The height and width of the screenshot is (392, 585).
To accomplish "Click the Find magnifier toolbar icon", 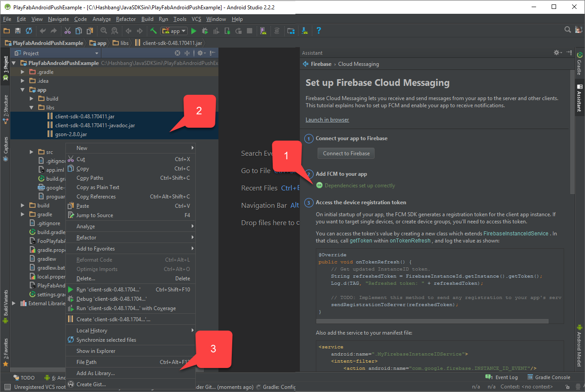I will coord(104,31).
